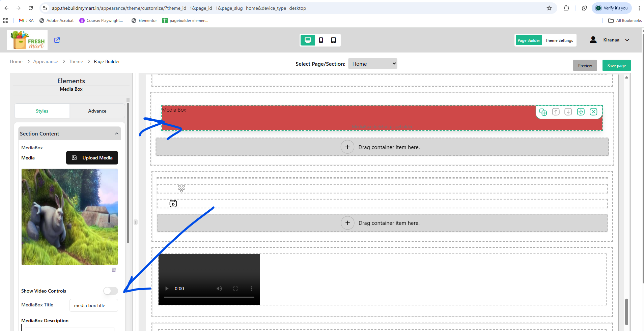Open pagebuilder elements bookmark
This screenshot has height=331, width=644.
pyautogui.click(x=186, y=21)
